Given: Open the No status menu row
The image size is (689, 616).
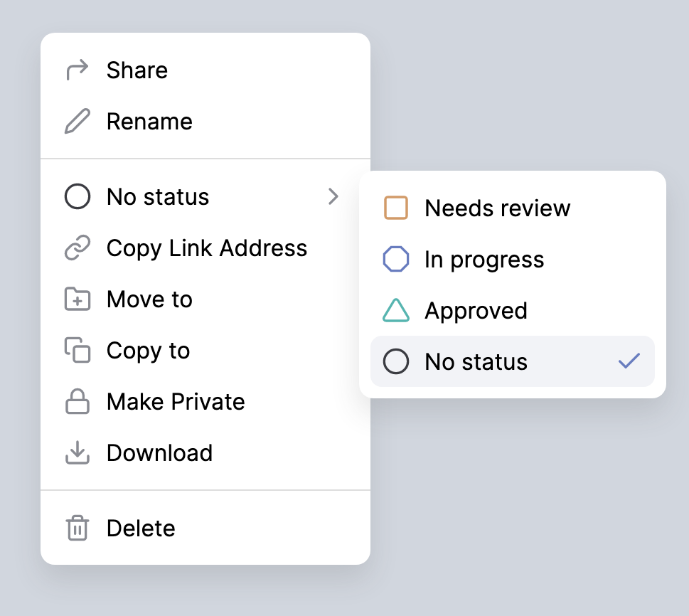Looking at the screenshot, I should coord(205,196).
